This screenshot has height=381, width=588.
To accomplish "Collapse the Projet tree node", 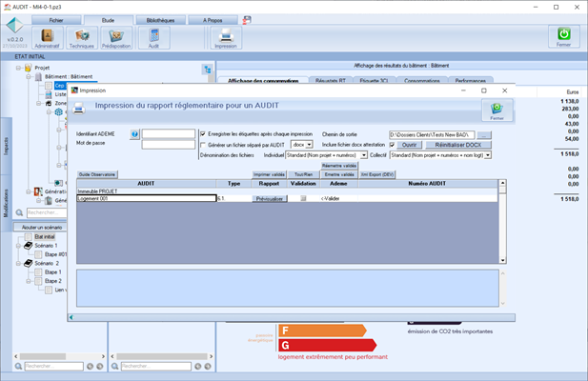I will 18,68.
